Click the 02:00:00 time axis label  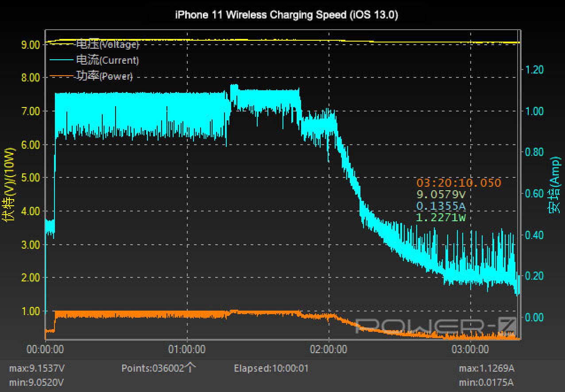(329, 350)
